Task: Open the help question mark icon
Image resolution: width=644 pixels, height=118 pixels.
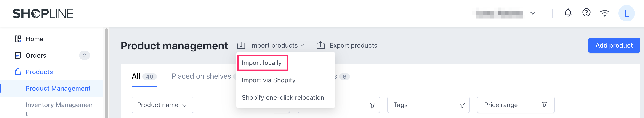Action: tap(586, 13)
